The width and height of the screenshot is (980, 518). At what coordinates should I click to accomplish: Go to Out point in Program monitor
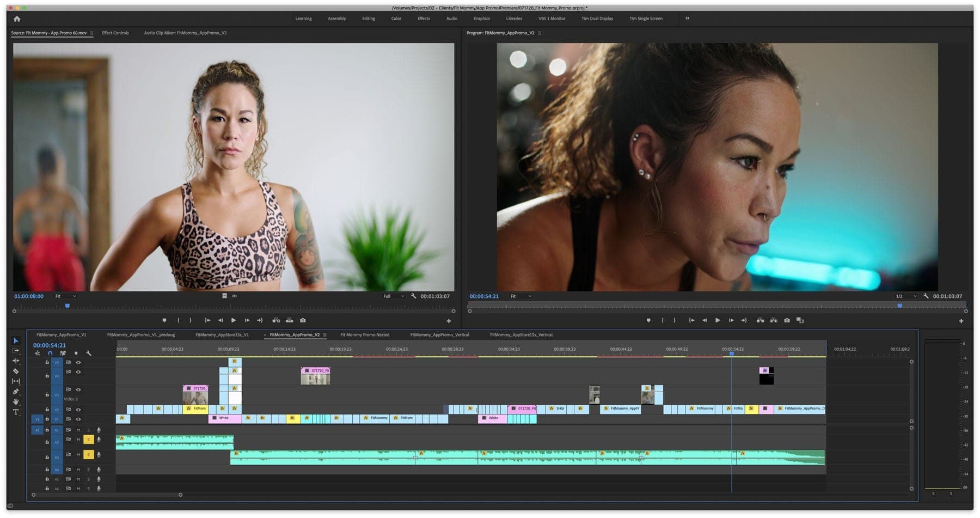click(x=744, y=320)
